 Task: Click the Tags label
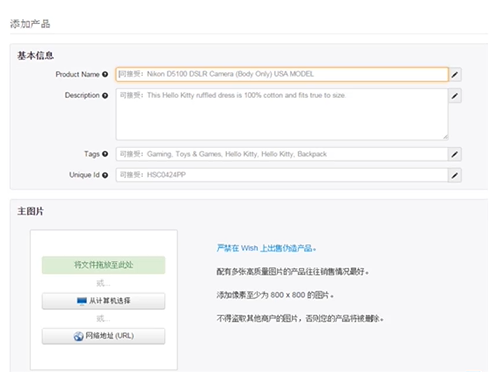[92, 154]
